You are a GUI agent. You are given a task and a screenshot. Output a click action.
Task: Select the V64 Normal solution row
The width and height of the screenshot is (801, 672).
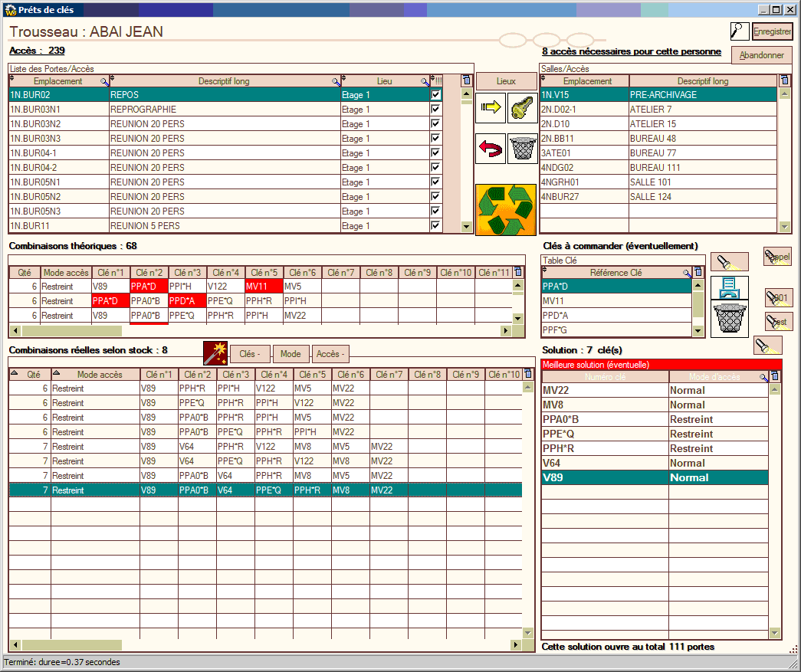tap(655, 463)
